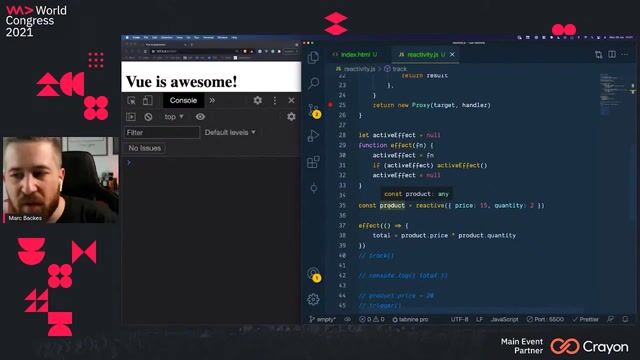Show the console sidebar

point(131,117)
